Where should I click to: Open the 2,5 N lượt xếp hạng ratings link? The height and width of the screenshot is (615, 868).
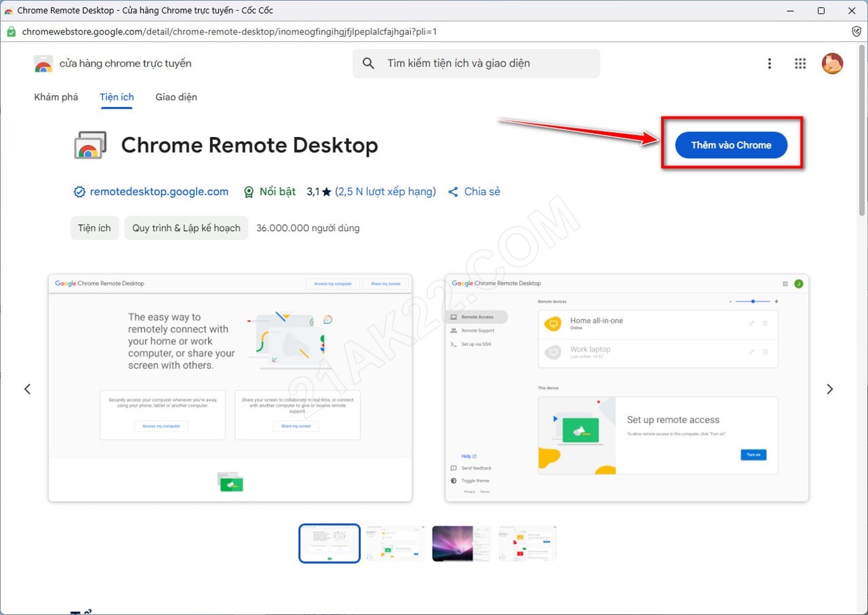coord(386,192)
